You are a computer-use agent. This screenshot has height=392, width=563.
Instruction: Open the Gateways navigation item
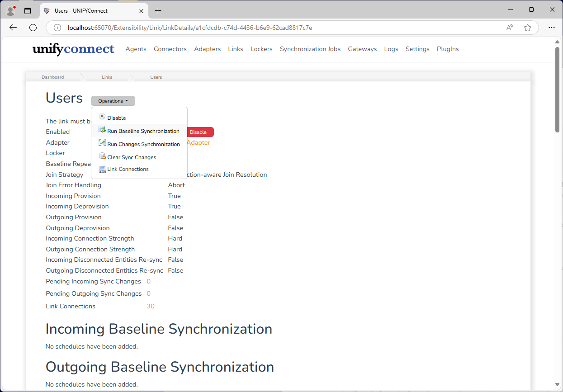[362, 49]
